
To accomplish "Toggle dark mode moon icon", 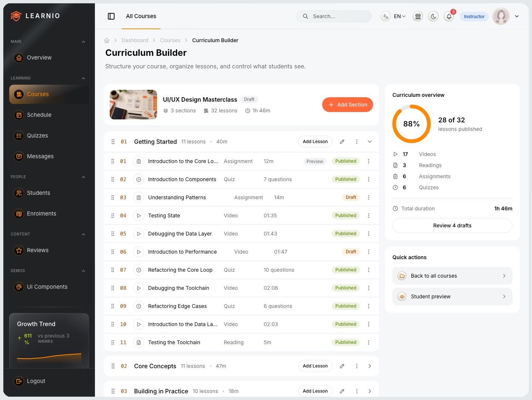I will click(x=433, y=16).
